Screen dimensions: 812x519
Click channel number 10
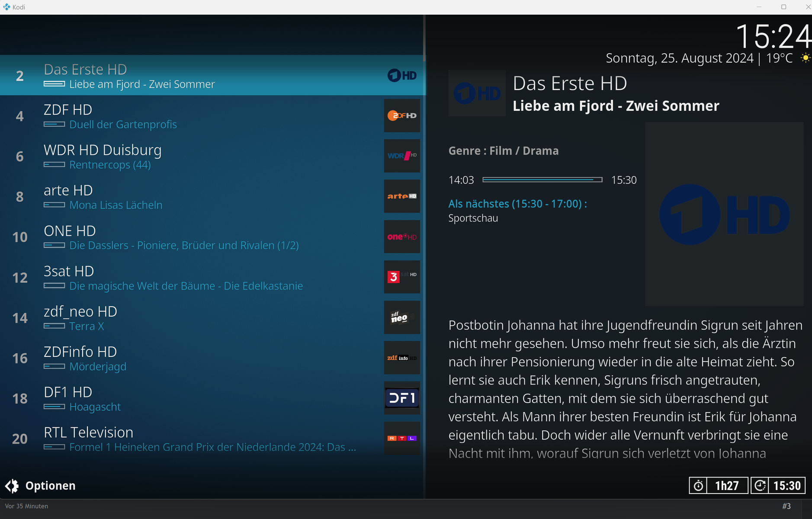pos(20,237)
